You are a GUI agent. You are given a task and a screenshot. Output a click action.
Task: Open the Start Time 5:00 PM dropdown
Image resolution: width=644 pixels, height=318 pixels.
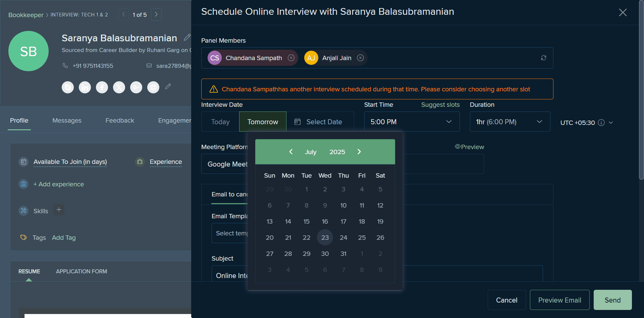[x=412, y=122]
